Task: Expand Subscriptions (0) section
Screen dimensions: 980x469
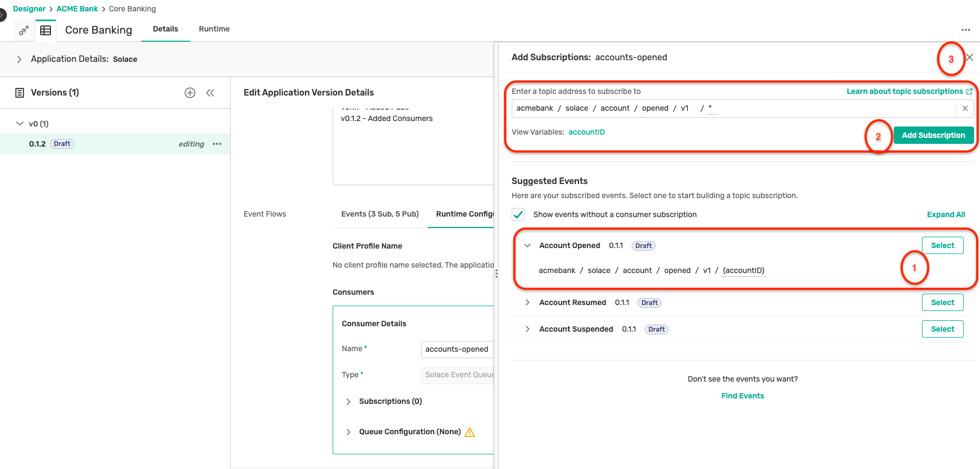Action: pyautogui.click(x=348, y=402)
